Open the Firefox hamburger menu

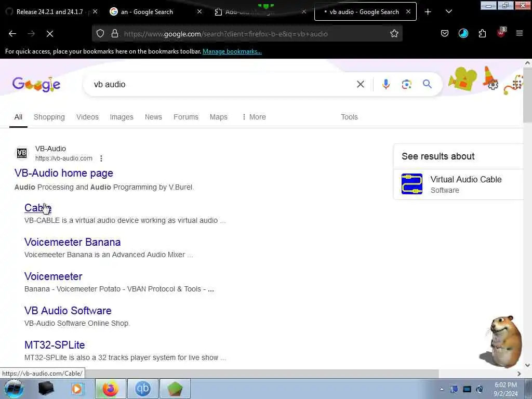pyautogui.click(x=519, y=33)
